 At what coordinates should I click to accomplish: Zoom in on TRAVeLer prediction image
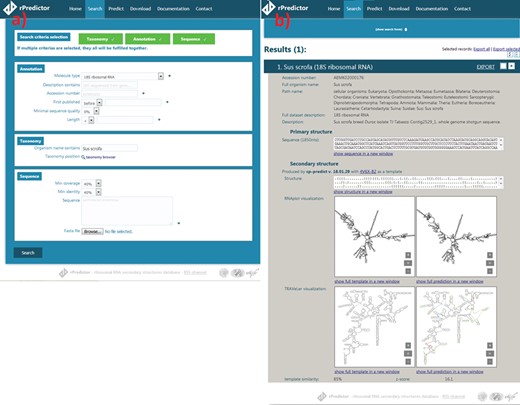click(490, 345)
